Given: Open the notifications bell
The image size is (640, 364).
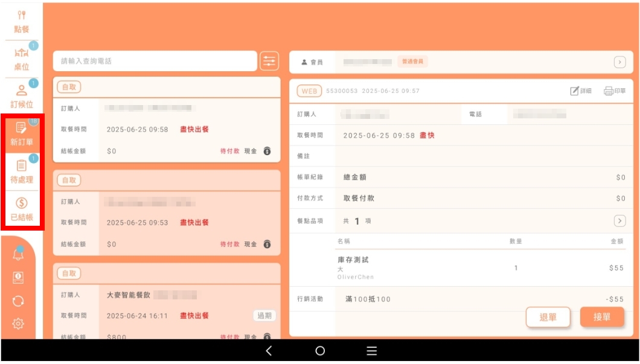Looking at the screenshot, I should point(18,254).
